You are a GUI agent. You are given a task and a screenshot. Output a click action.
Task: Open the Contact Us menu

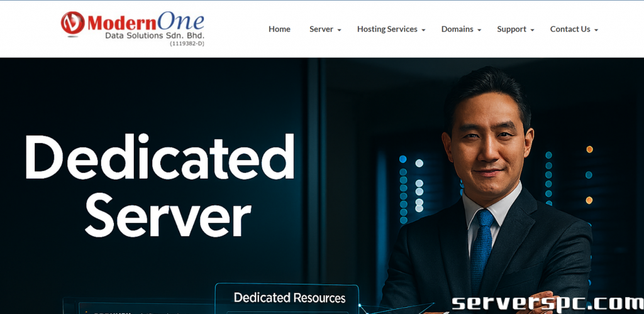[570, 29]
